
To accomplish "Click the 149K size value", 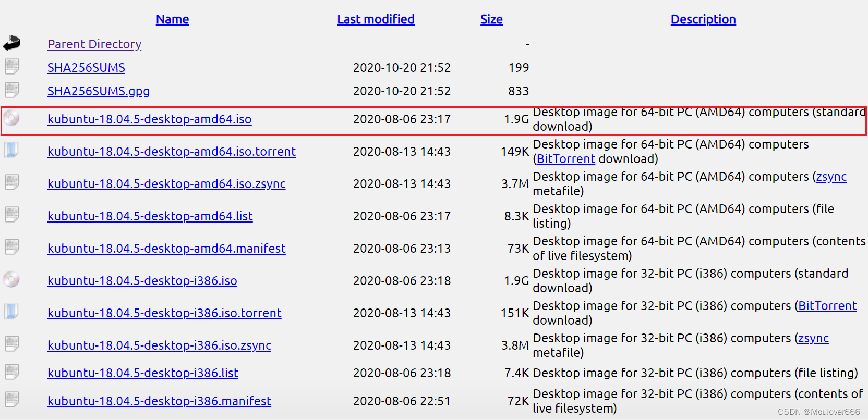I will coord(515,152).
